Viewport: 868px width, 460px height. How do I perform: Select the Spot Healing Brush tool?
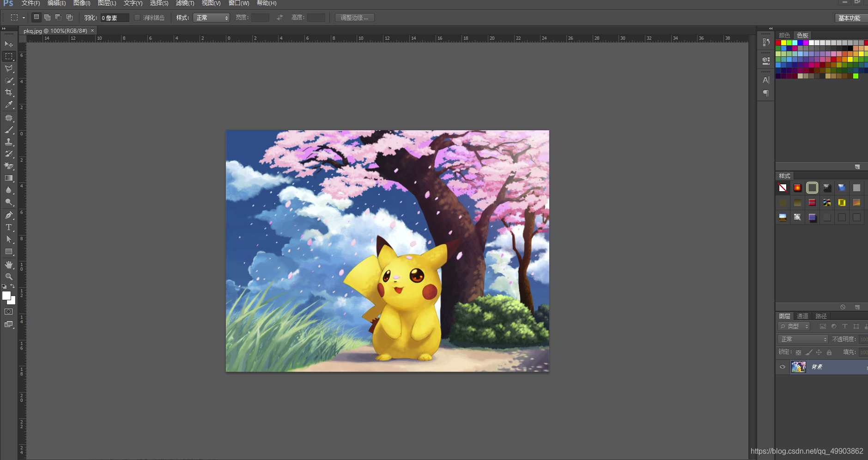coord(9,118)
